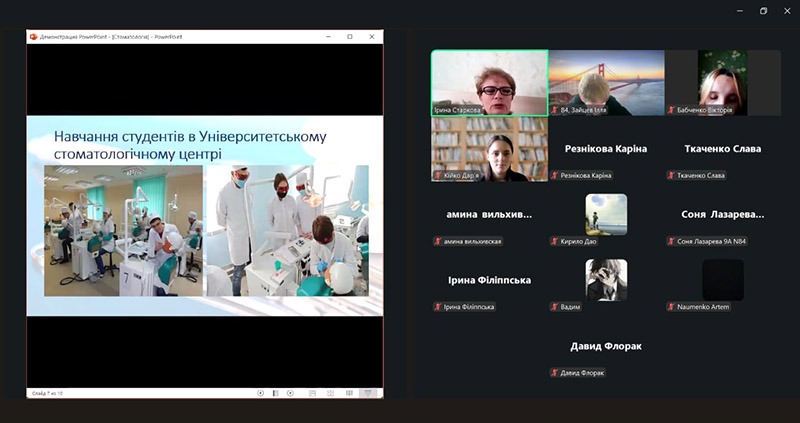Click the Ткаченко Слава participant tile
Viewport: 800px width, 423px height.
(723, 149)
